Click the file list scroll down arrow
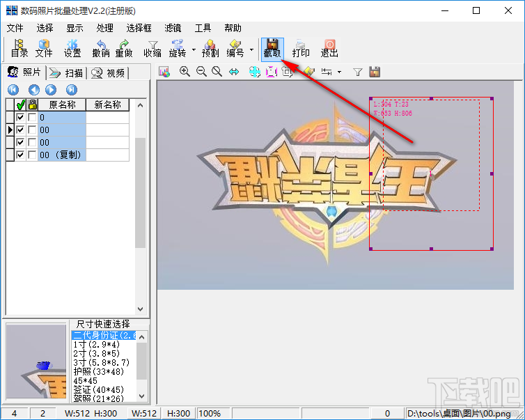Viewport: 525px width, 420px height. (x=140, y=309)
